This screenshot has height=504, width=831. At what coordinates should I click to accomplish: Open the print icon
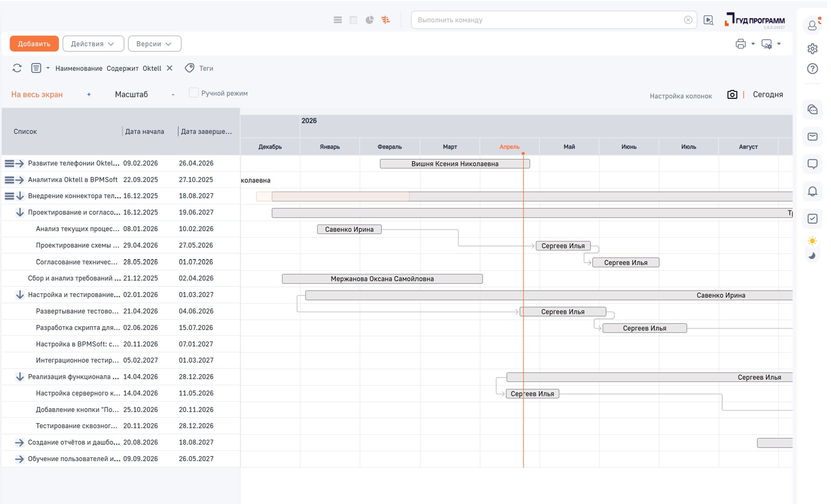tap(741, 44)
